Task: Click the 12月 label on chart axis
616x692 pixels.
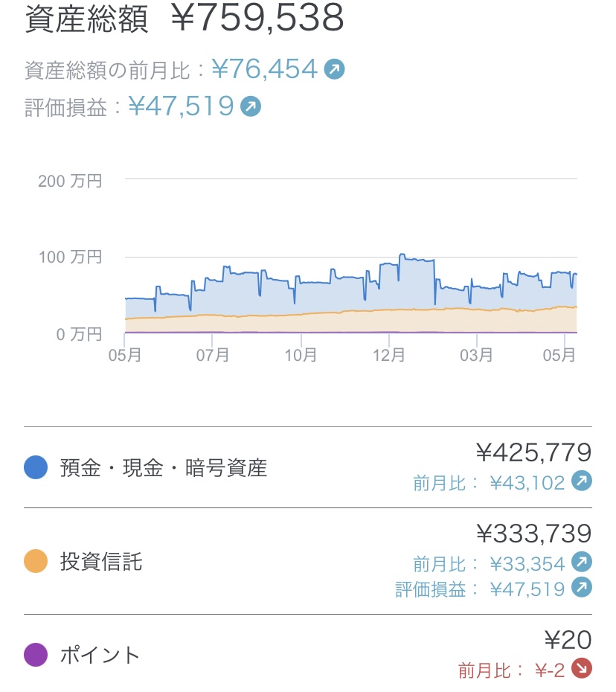Action: point(388,356)
